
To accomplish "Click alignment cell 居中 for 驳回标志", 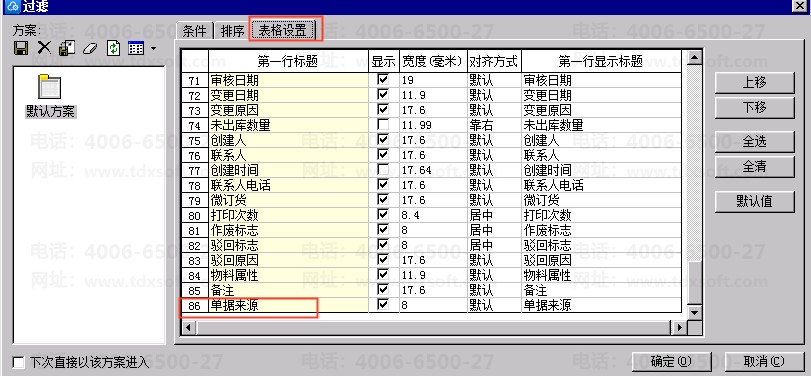I will tap(494, 245).
